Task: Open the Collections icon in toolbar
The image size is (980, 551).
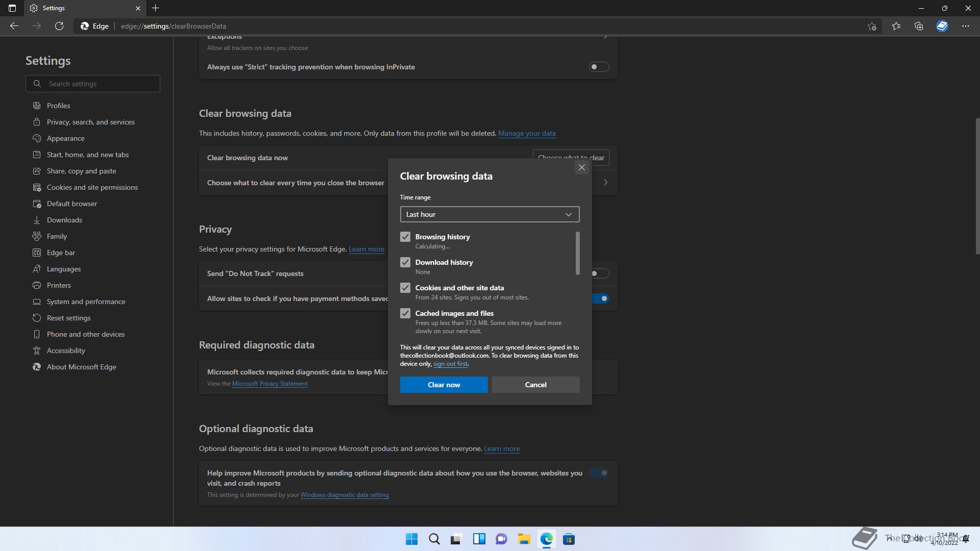Action: click(919, 26)
